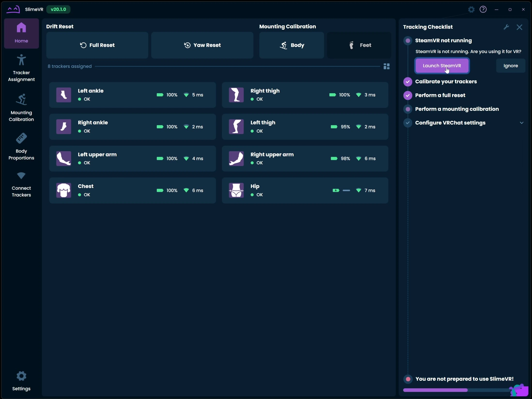Viewport: 532px width, 399px height.
Task: Open the Perform a mounting calibration step
Action: coord(457,109)
